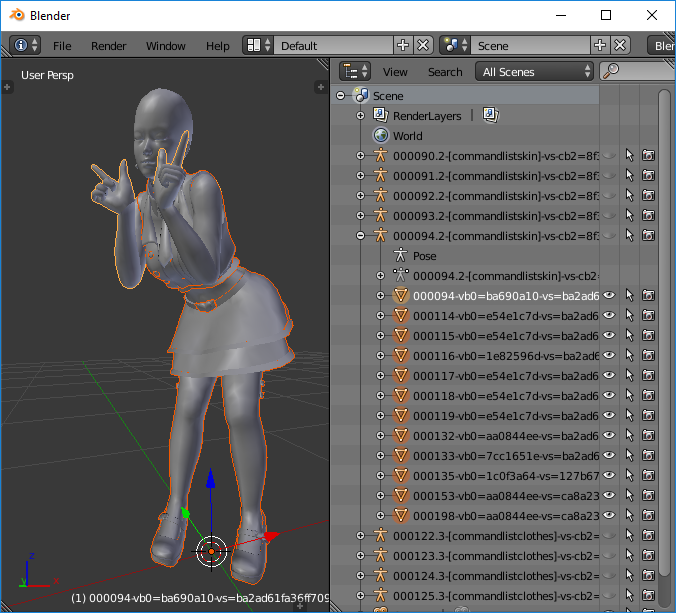Toggle selectability of 000091.2-[commandlistskin]
This screenshot has height=613, width=676.
629,175
